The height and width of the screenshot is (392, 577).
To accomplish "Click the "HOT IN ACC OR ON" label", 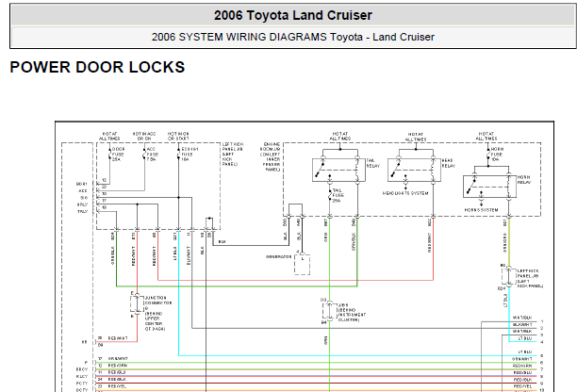I will tap(144, 137).
